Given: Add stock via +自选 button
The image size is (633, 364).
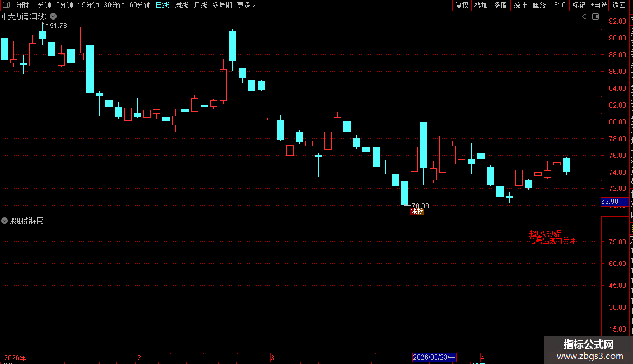Looking at the screenshot, I should [599, 5].
